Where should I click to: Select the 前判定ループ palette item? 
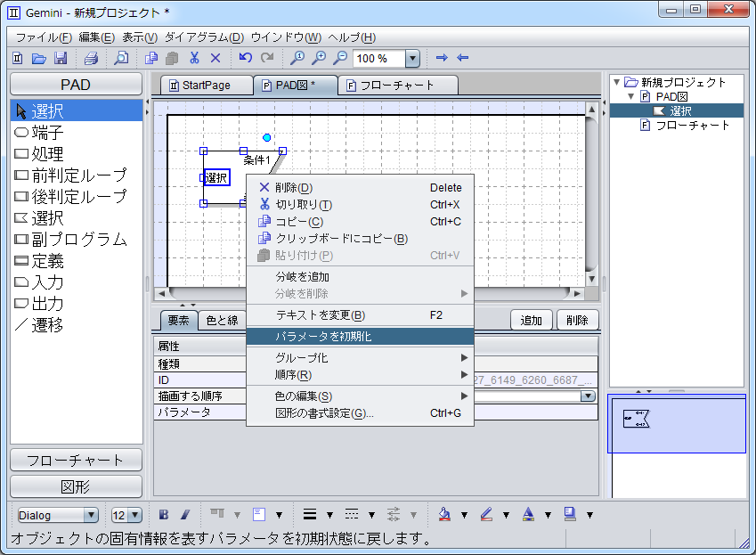[77, 175]
